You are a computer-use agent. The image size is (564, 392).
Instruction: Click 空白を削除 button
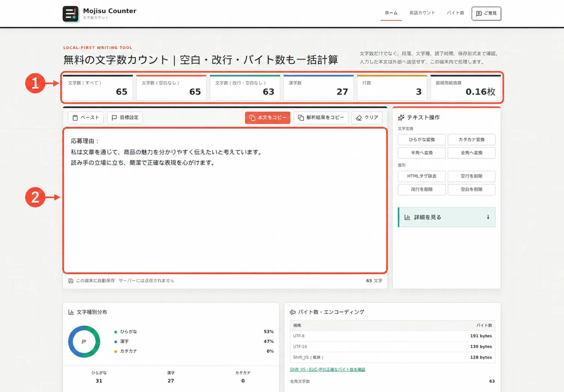[471, 190]
